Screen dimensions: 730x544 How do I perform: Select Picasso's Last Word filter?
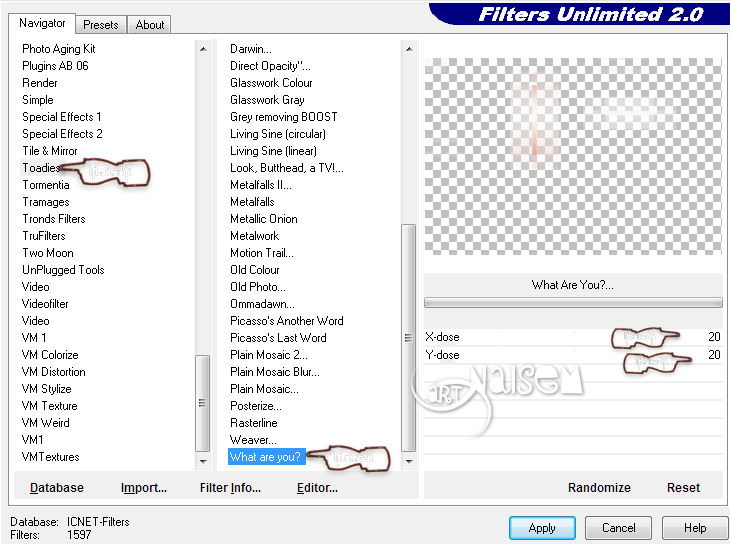(x=278, y=338)
